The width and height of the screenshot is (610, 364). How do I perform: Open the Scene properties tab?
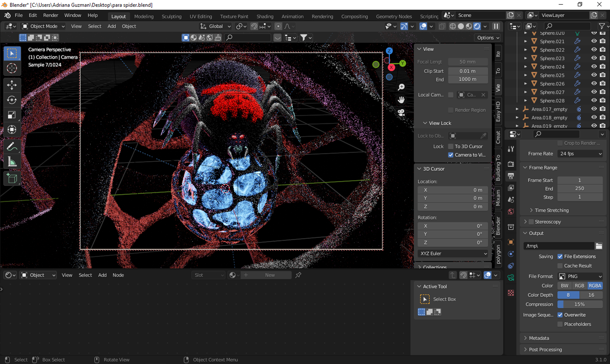pos(511,199)
